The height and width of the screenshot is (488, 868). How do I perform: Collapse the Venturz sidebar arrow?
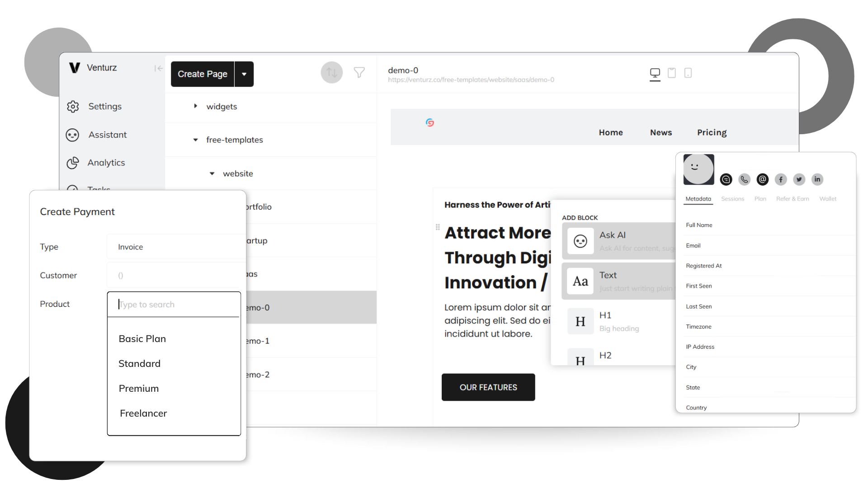(158, 68)
